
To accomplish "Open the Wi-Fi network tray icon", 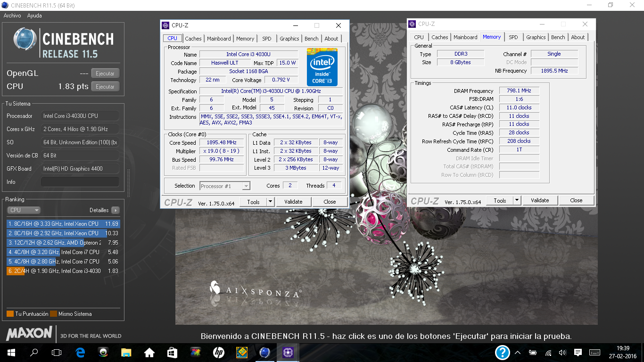I will pyautogui.click(x=548, y=352).
